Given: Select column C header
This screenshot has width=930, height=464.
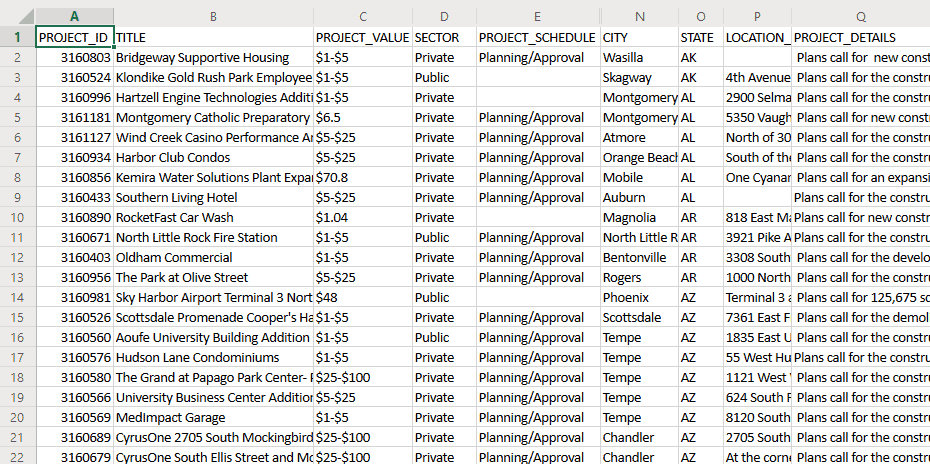Looking at the screenshot, I should 363,17.
